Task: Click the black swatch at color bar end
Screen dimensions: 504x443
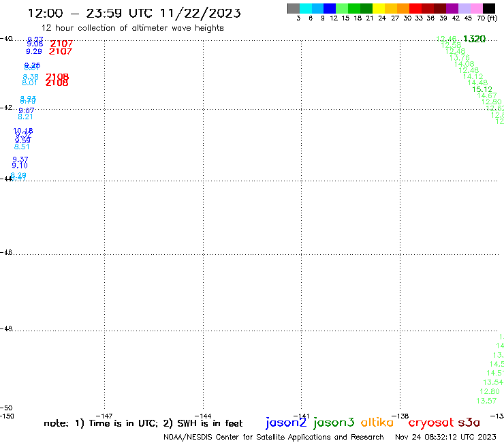Action: point(489,8)
